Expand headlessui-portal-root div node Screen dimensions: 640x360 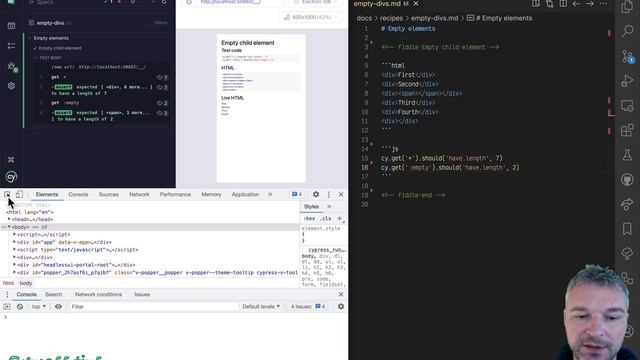(14, 265)
